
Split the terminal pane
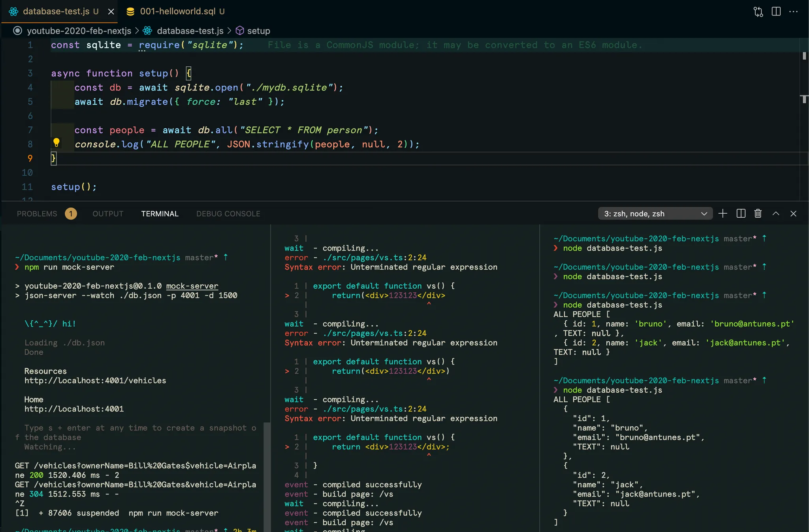pos(741,214)
